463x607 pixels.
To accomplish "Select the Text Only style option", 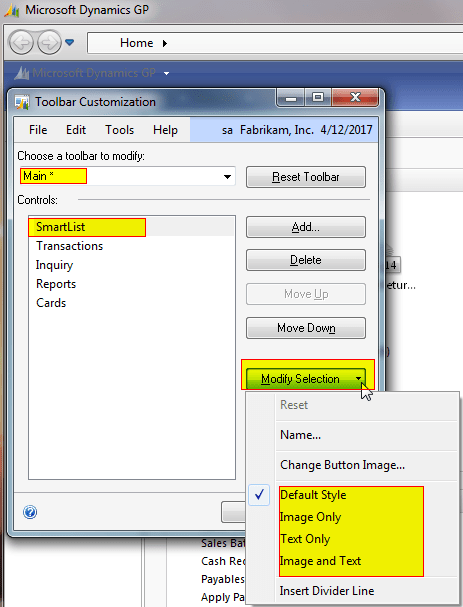I will coord(352,539).
